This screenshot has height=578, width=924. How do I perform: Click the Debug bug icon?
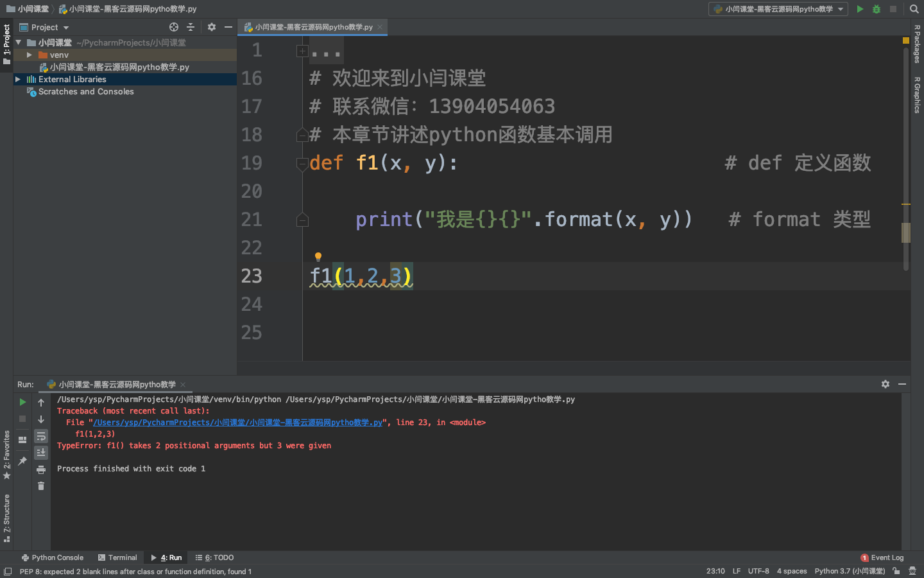tap(877, 9)
